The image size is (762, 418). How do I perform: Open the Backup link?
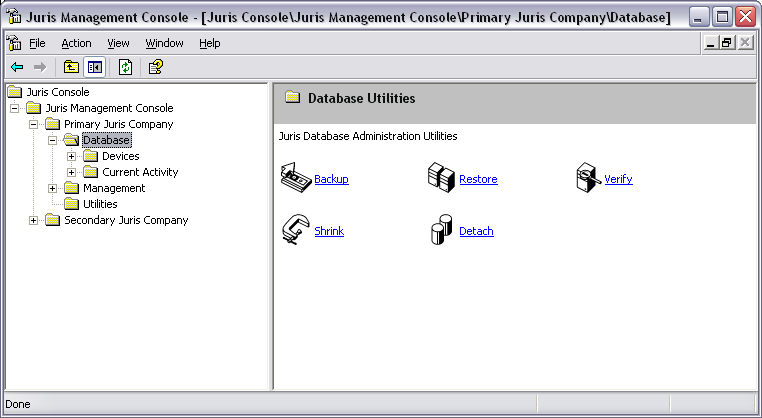pyautogui.click(x=331, y=180)
